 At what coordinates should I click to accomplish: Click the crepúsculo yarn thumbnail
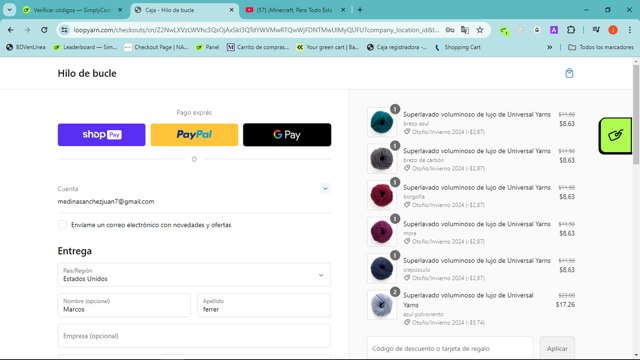[382, 268]
